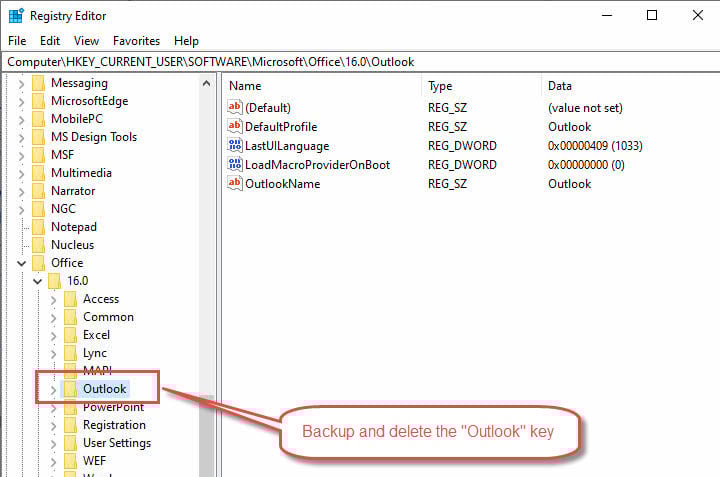720x477 pixels.
Task: Click the NGC folder icon
Action: coord(39,209)
